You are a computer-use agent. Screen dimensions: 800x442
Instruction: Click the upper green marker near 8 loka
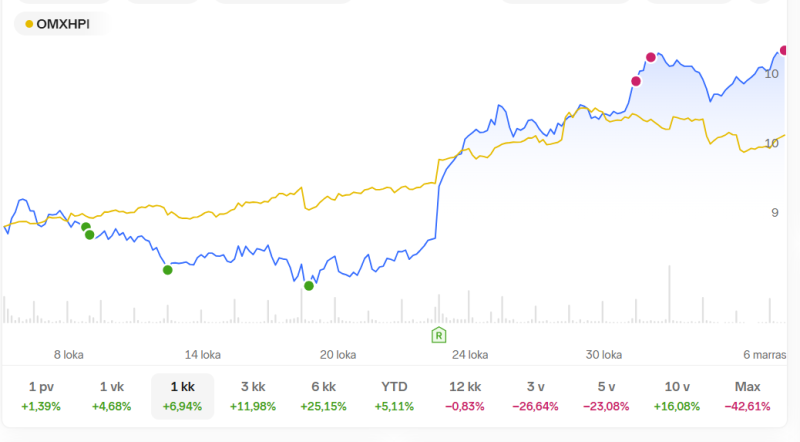[85, 227]
